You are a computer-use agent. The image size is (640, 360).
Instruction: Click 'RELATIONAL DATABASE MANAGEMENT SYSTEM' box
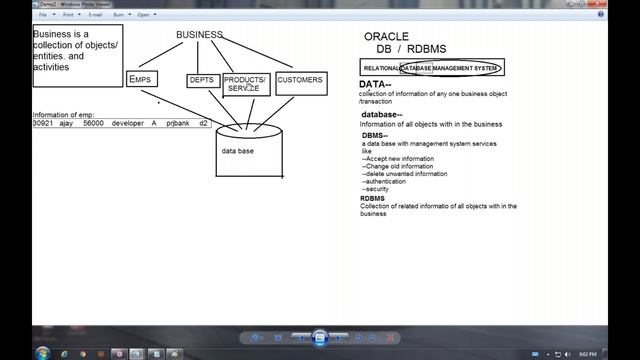pos(432,67)
